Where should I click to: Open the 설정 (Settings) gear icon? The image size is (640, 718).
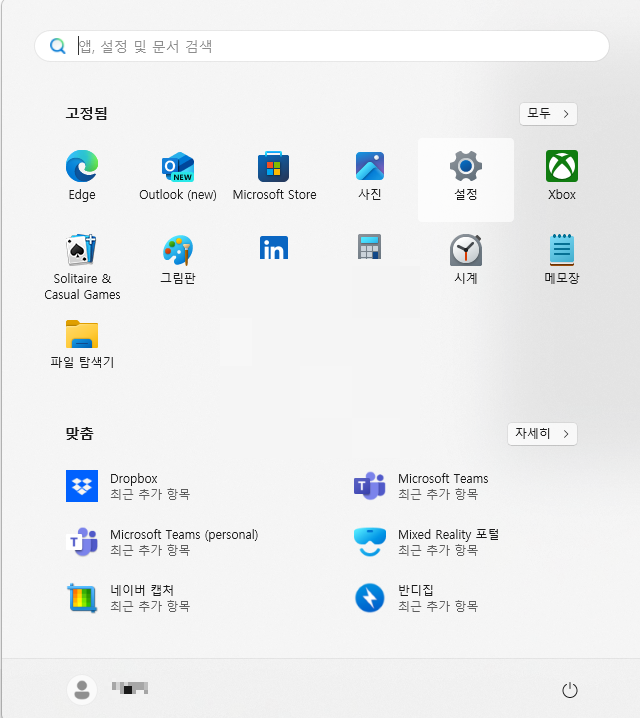coord(466,167)
